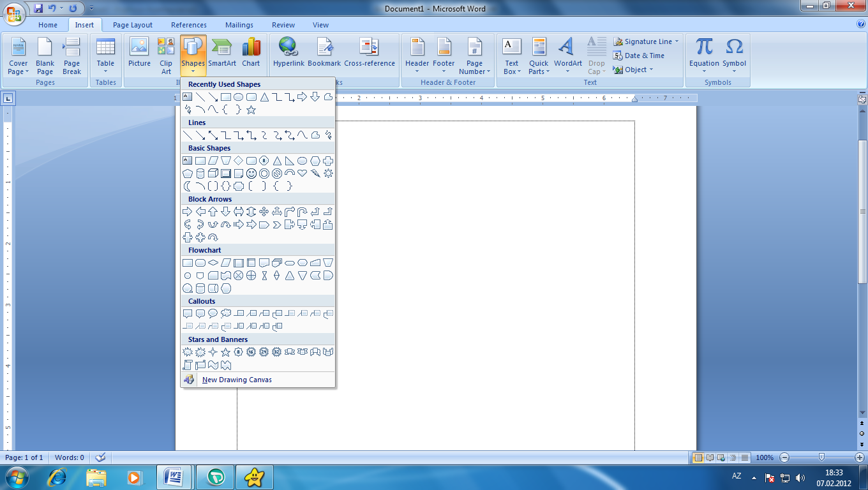This screenshot has width=868, height=490.
Task: Click the tab stop selector beside the ruler
Action: pyautogui.click(x=8, y=98)
